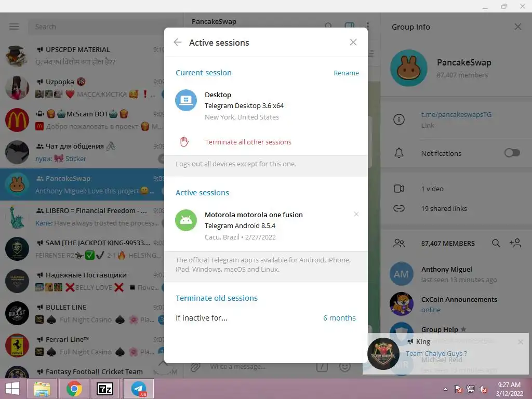Open LIBERO = Financial Freedom group
This screenshot has height=399, width=532.
82,217
